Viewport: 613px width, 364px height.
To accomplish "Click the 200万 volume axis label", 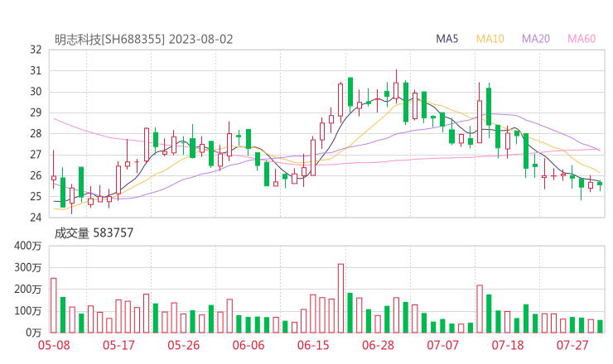I will click(x=28, y=290).
